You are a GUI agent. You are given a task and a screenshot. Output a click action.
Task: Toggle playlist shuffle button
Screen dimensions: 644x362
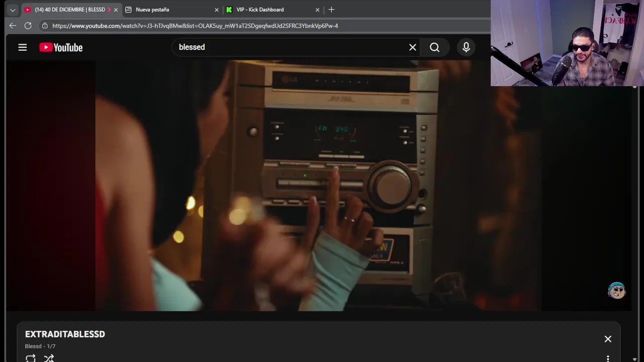[x=49, y=358]
